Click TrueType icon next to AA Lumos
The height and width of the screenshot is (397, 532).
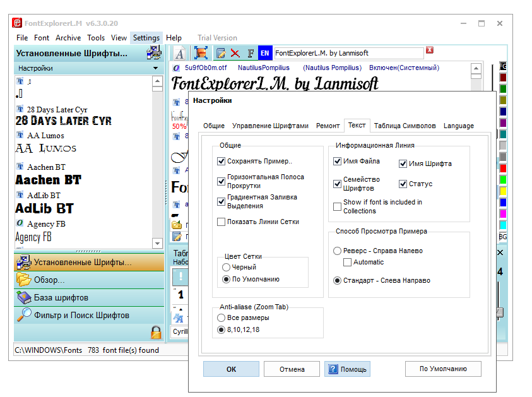[x=20, y=135]
